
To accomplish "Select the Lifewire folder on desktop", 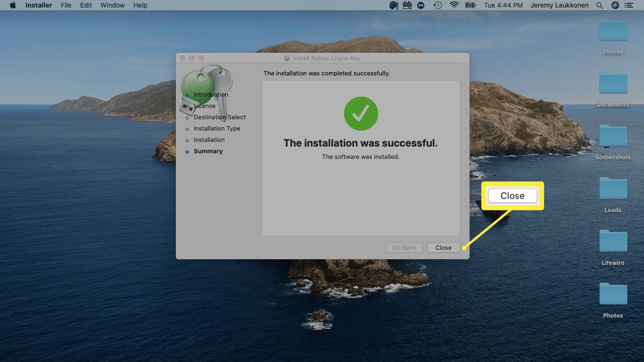I will click(x=613, y=248).
